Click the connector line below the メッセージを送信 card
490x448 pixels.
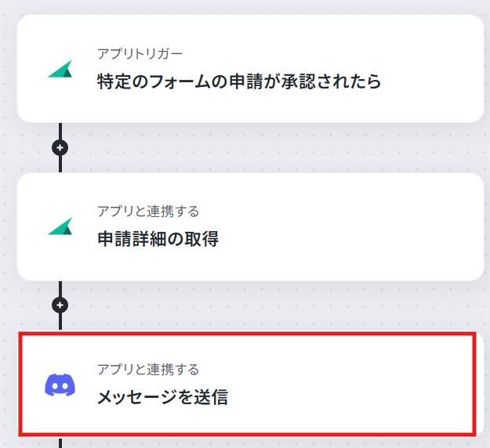(x=60, y=443)
